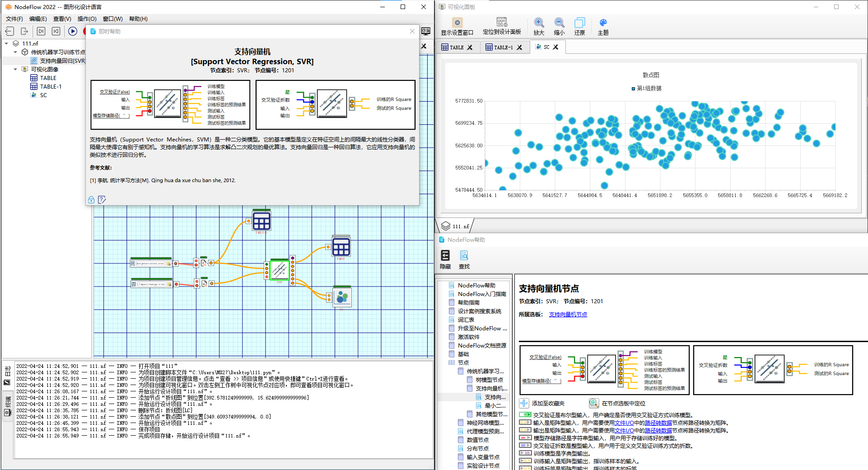
Task: Click 添加至收藏夹 in help page
Action: pos(542,403)
